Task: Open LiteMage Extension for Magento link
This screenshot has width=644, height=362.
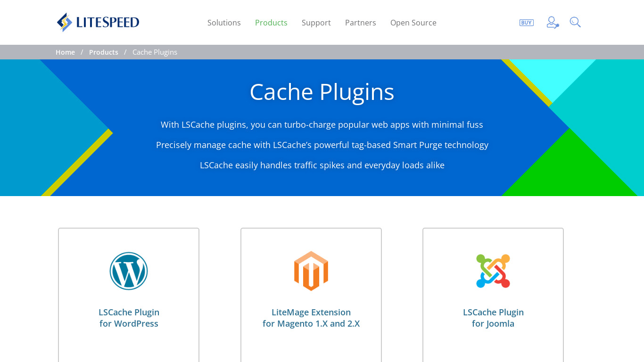Action: (311, 318)
